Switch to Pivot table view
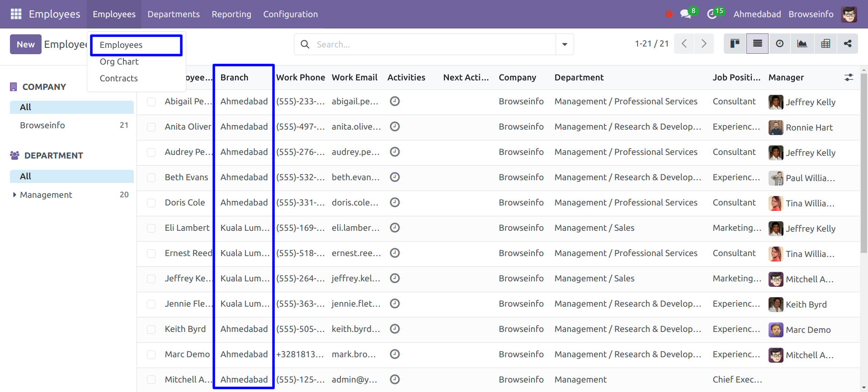This screenshot has height=392, width=868. point(826,44)
